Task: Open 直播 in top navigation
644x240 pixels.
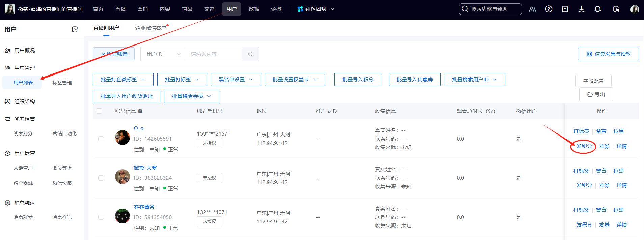Action: 120,9
